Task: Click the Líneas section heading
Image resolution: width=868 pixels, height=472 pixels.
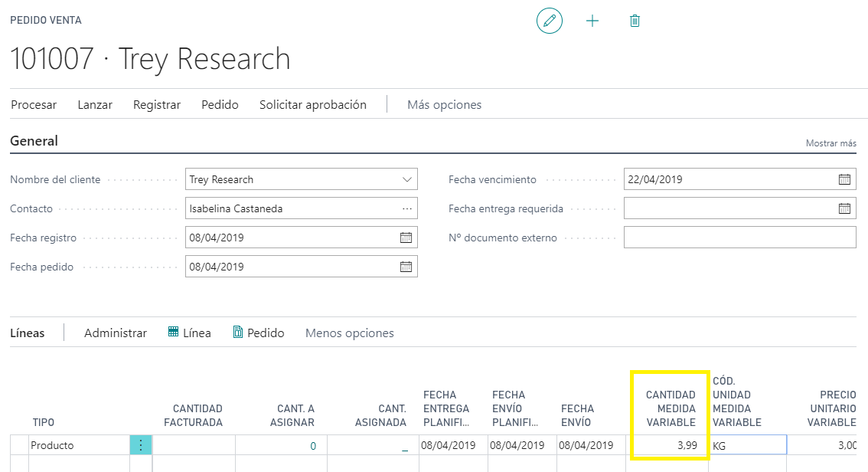Action: (27, 333)
